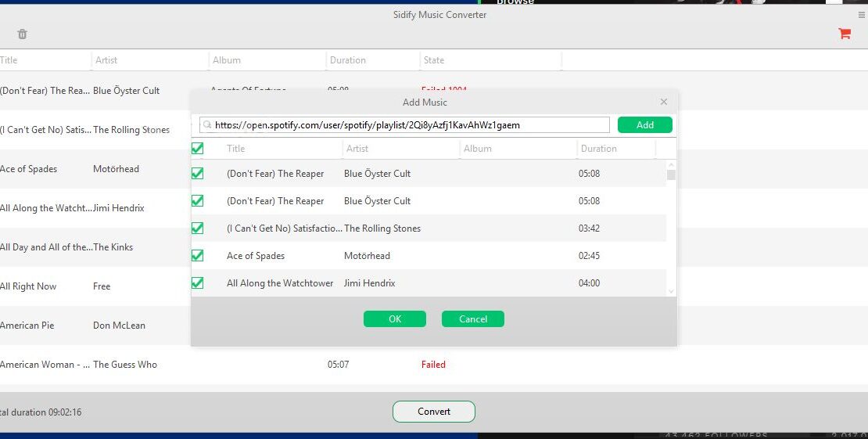This screenshot has width=868, height=439.
Task: Click 02:45 duration in dialog list
Action: click(x=589, y=256)
